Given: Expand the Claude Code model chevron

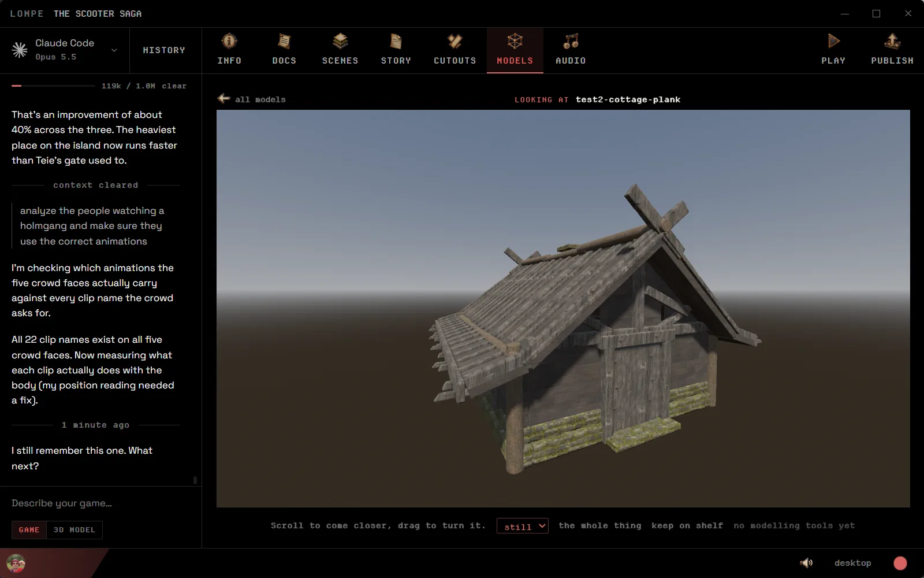Looking at the screenshot, I should (x=114, y=50).
